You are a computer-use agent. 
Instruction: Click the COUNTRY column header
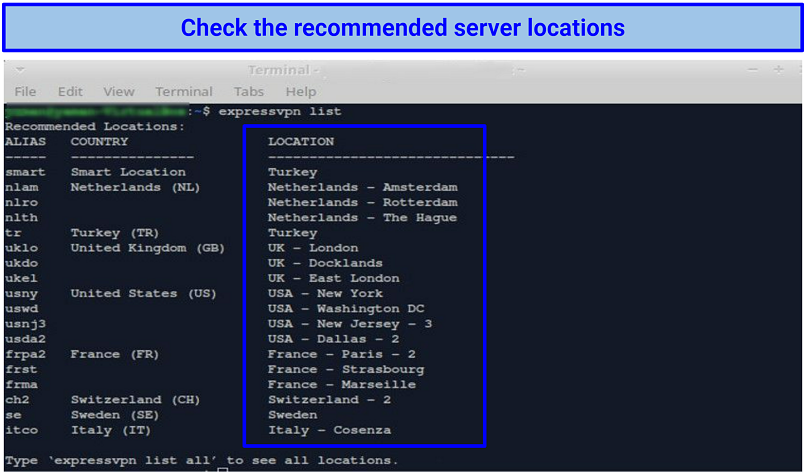click(x=99, y=141)
